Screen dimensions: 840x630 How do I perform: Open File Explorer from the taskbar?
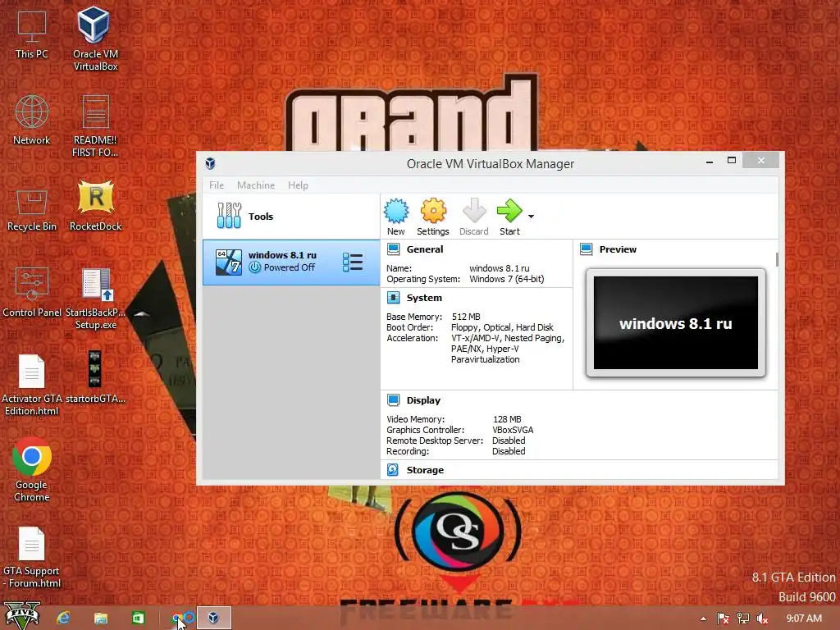101,619
